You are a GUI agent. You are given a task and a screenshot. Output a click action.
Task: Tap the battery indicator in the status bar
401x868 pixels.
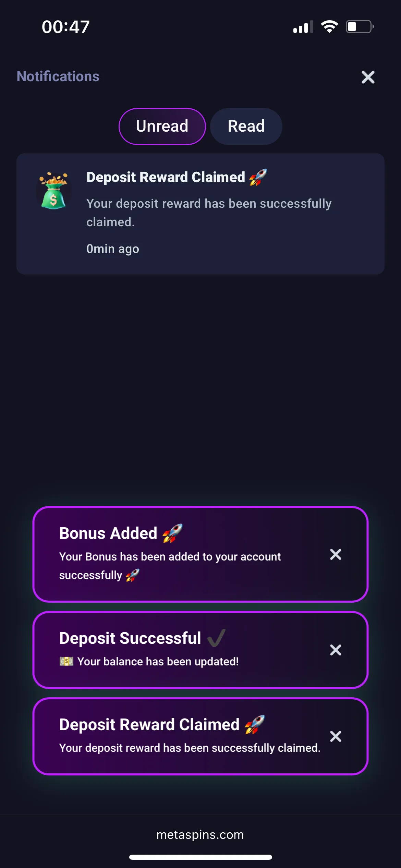[359, 27]
